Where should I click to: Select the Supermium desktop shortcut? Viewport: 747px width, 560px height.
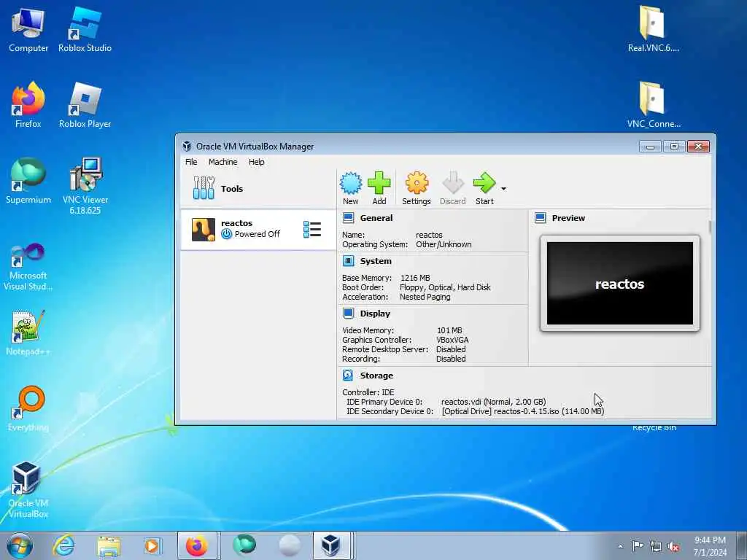click(28, 181)
